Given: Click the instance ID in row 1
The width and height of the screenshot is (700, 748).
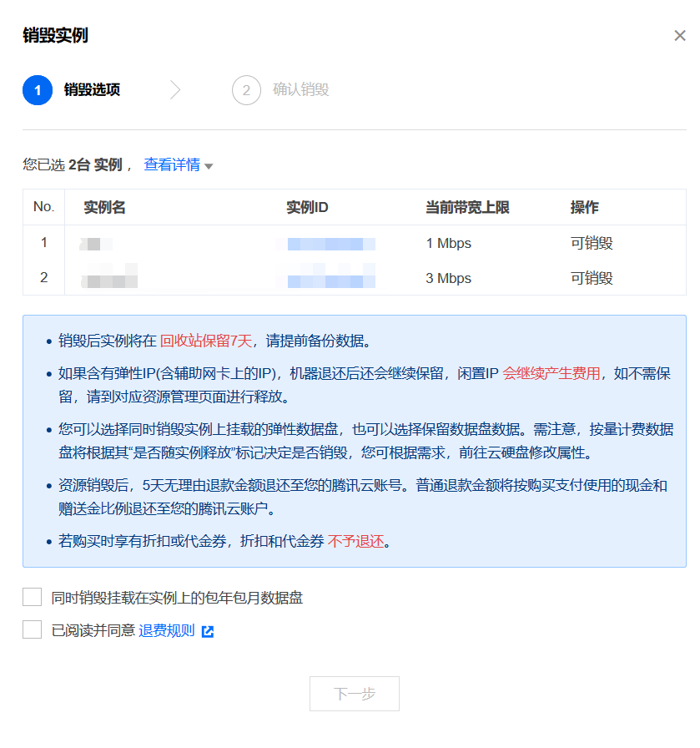Looking at the screenshot, I should 330,244.
